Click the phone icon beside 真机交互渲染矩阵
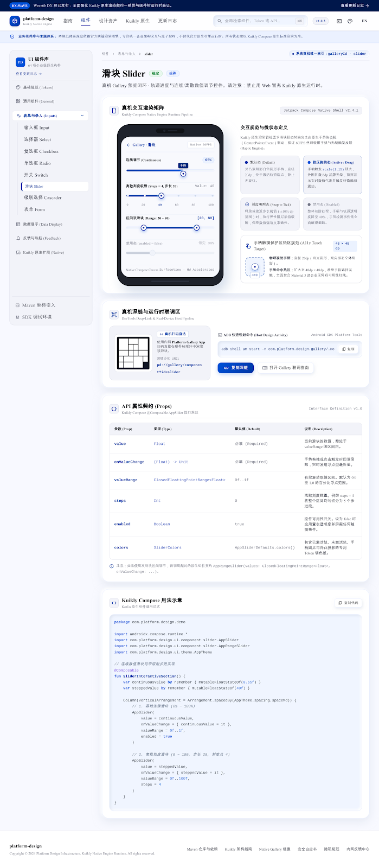Viewport: 379px width, 868px height. (114, 110)
